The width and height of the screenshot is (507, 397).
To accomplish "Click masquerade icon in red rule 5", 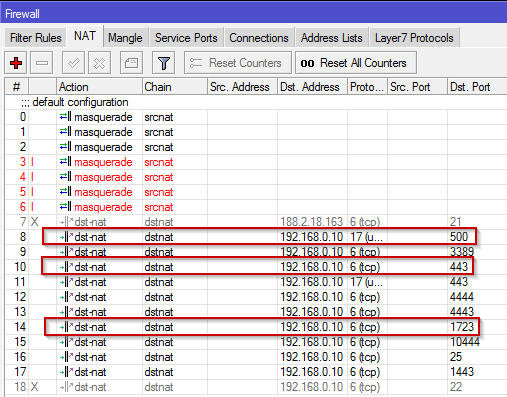I will click(x=65, y=192).
